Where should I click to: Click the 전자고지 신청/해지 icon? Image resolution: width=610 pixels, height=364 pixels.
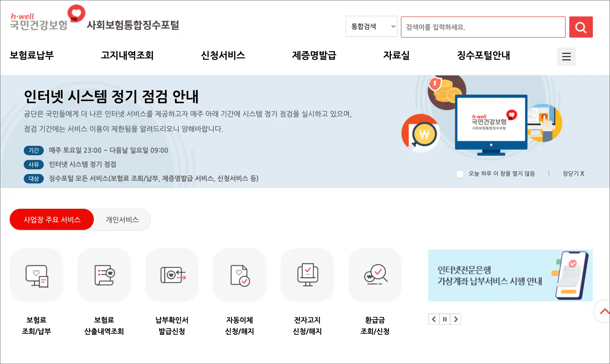307,275
